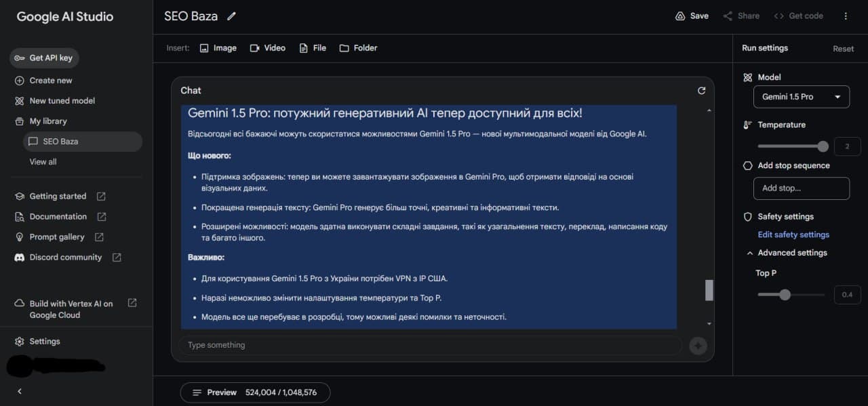Open the three-dot more options menu
This screenshot has width=868, height=406.
846,16
